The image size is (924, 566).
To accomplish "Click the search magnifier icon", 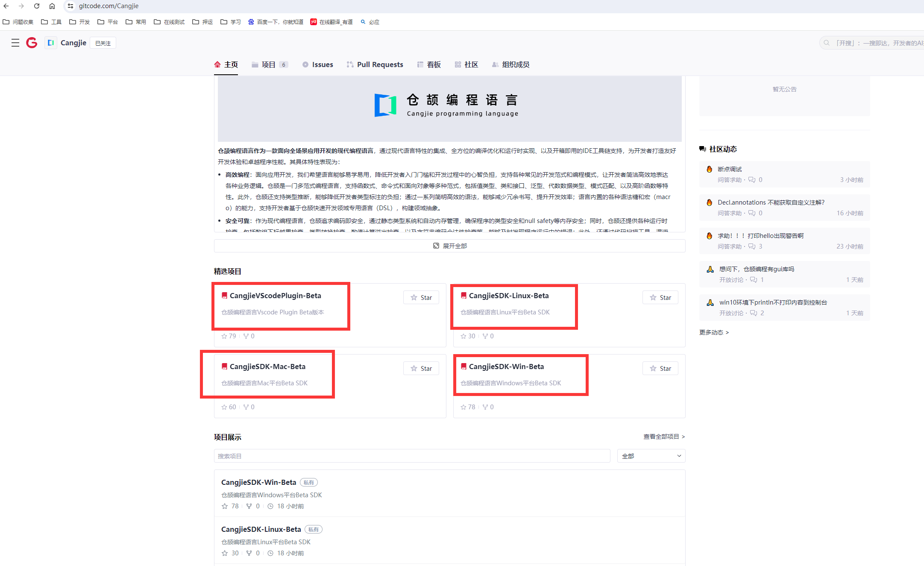I will 827,43.
